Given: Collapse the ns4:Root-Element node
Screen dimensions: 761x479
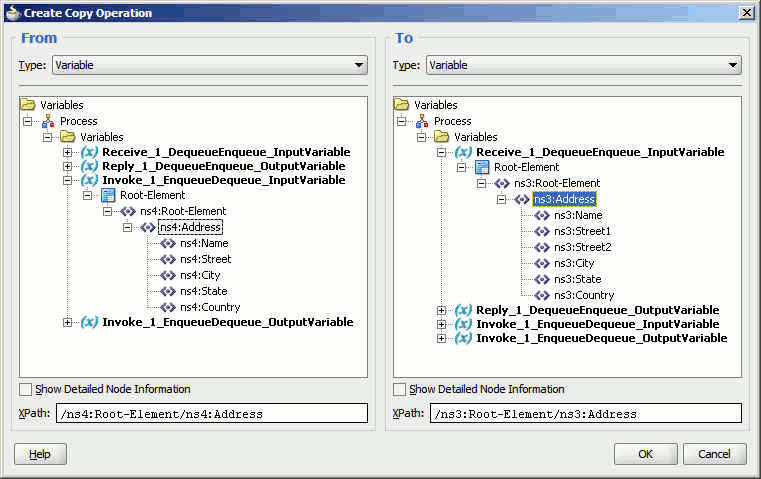Looking at the screenshot, I should coord(107,211).
